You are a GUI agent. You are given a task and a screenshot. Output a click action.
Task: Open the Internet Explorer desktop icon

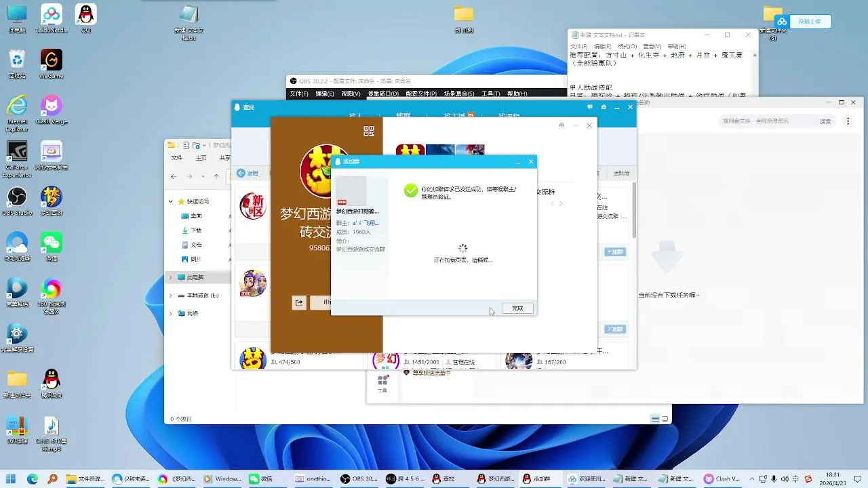[17, 113]
